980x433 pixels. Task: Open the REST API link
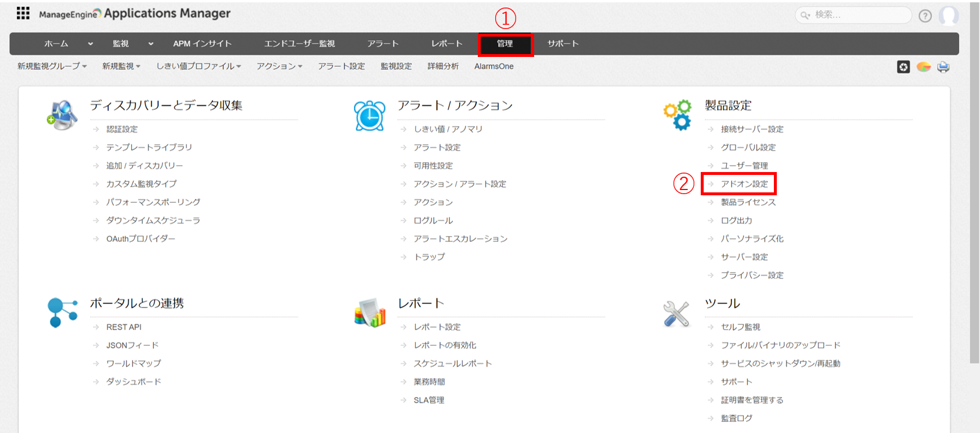pyautogui.click(x=124, y=327)
